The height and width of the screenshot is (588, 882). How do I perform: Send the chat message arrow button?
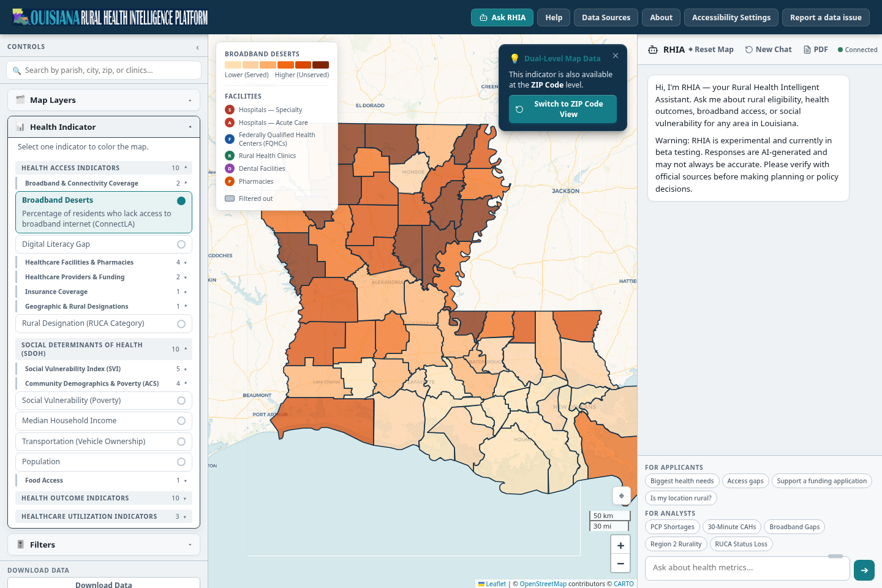864,570
